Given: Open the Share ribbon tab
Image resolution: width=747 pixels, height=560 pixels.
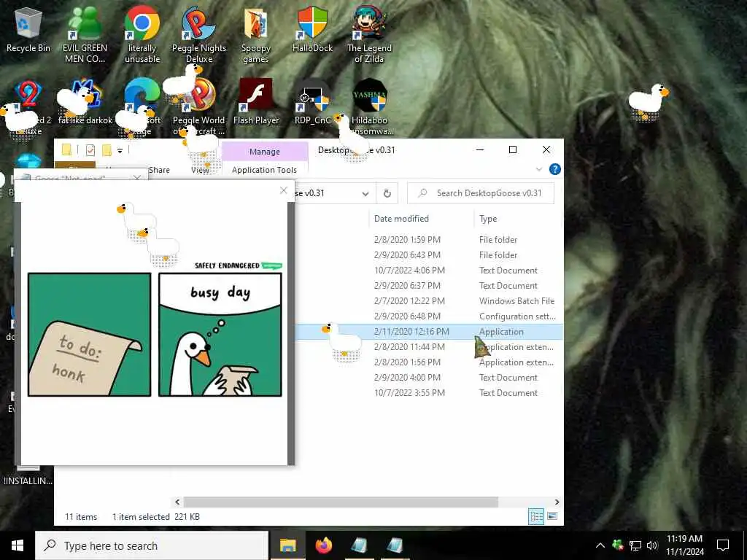Looking at the screenshot, I should (x=159, y=170).
